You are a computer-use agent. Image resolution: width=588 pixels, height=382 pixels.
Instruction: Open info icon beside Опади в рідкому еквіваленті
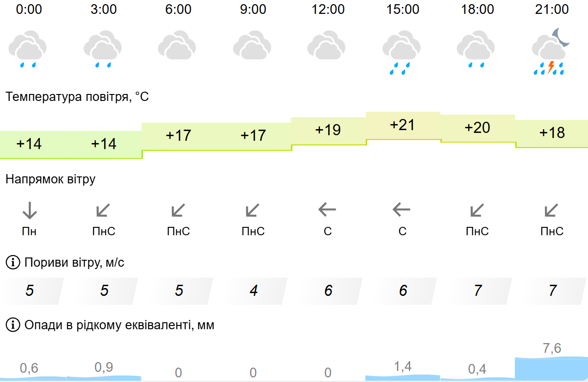point(13,325)
